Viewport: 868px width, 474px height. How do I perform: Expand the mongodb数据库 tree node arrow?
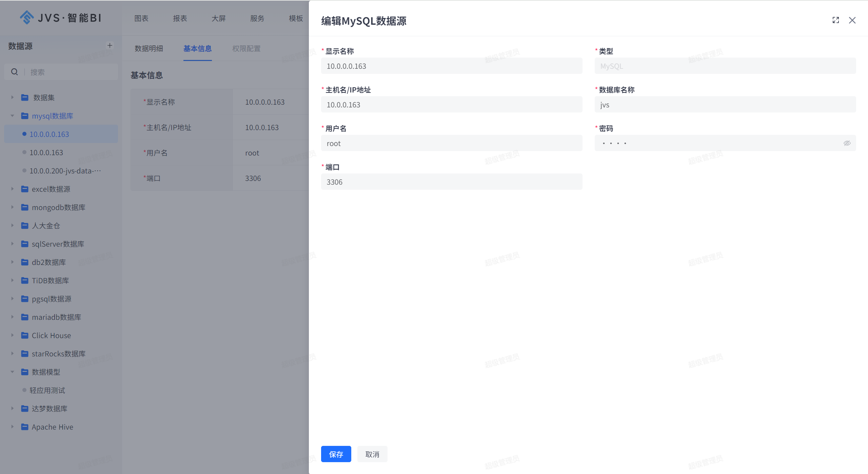pos(13,207)
